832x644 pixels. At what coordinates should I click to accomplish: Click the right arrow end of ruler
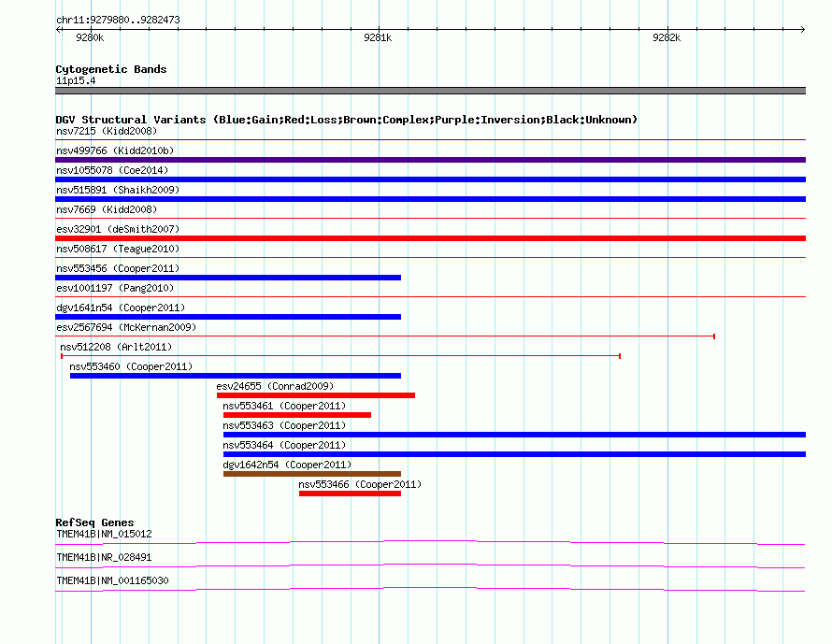coord(803,29)
